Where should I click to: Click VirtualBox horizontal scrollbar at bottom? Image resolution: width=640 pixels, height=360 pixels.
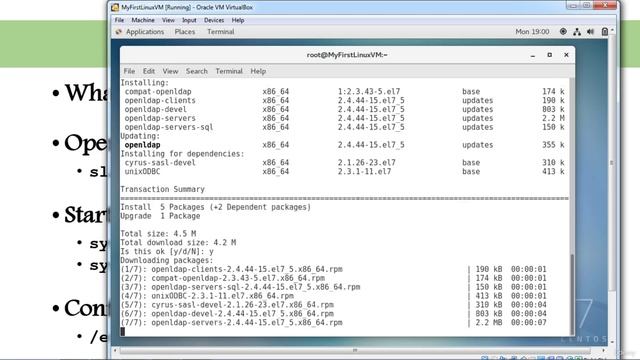pyautogui.click(x=355, y=350)
